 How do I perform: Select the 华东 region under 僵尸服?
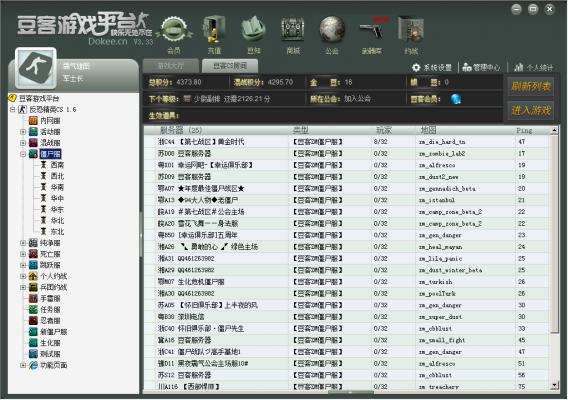pos(57,209)
